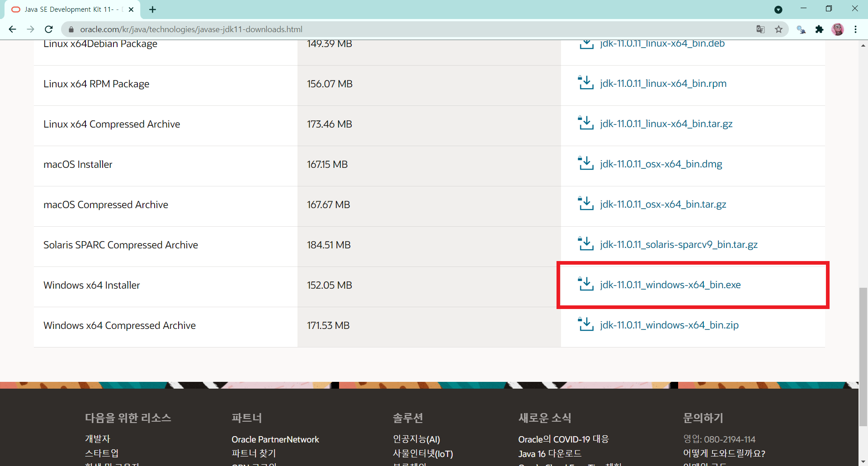Click scrollbar up arrow

[863, 45]
